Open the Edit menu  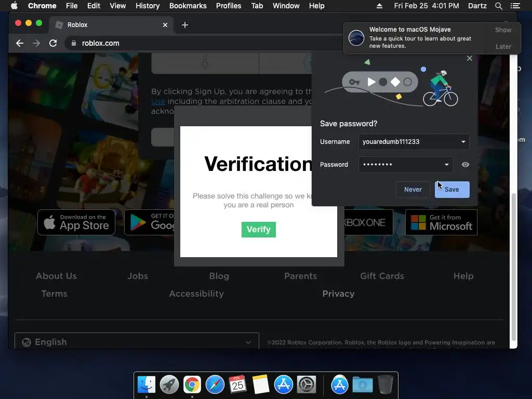click(x=94, y=6)
